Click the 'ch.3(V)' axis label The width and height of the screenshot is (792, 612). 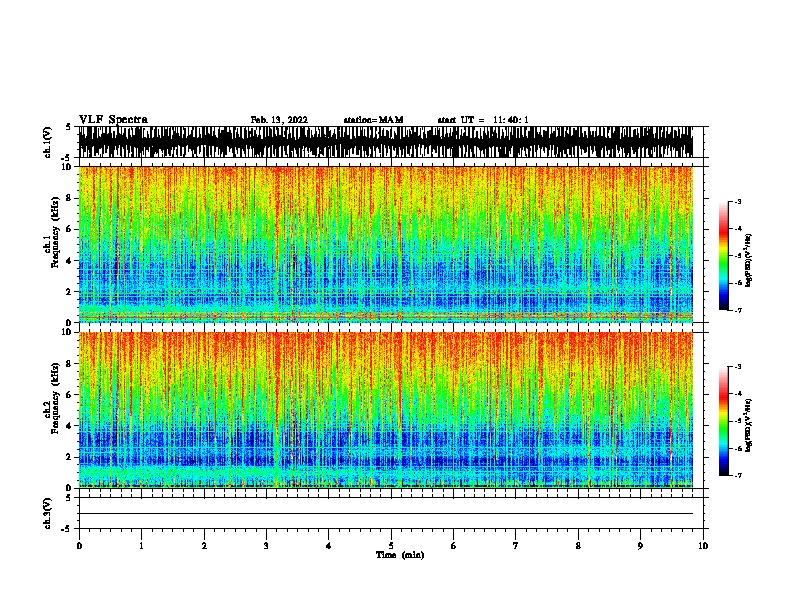click(48, 513)
